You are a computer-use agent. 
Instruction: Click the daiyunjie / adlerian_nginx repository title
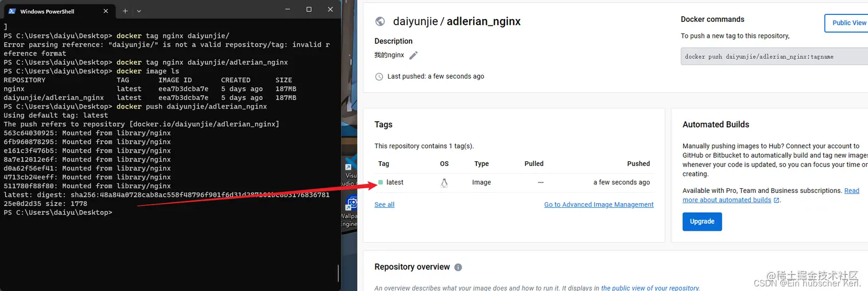[x=457, y=22]
